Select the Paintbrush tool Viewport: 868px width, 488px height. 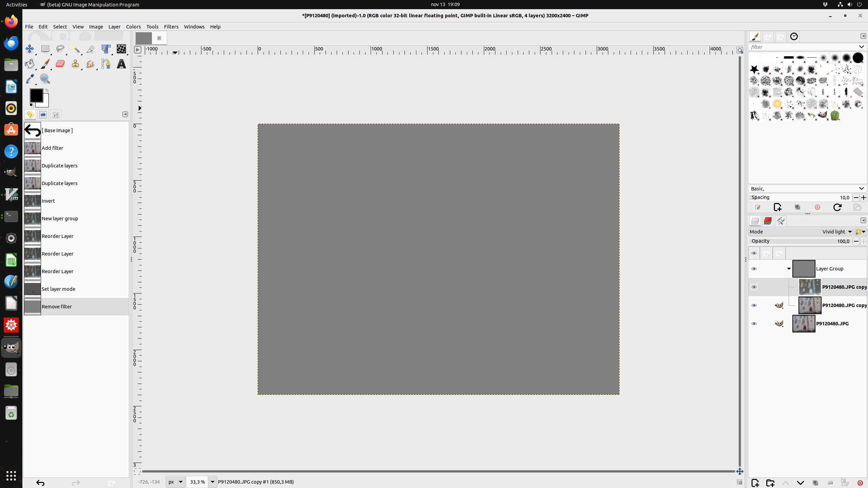click(45, 64)
